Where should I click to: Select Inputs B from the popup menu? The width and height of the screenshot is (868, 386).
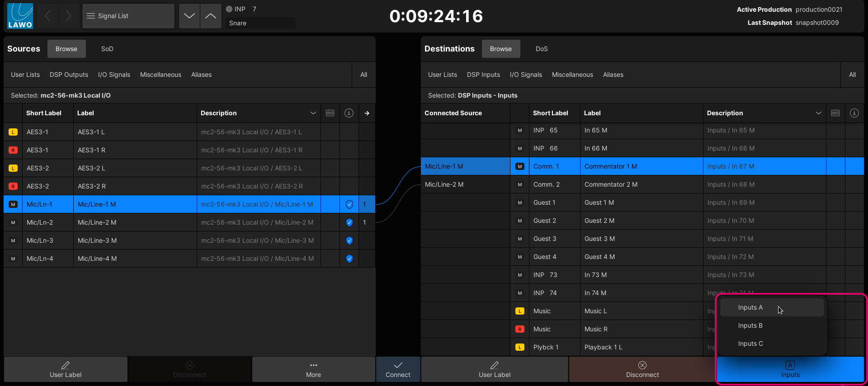pos(750,325)
